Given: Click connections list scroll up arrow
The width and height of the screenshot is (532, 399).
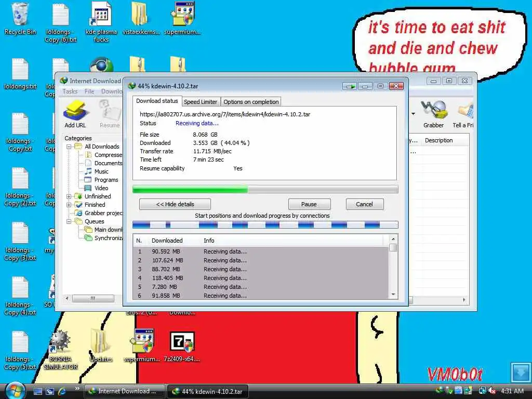Looking at the screenshot, I should (x=393, y=239).
